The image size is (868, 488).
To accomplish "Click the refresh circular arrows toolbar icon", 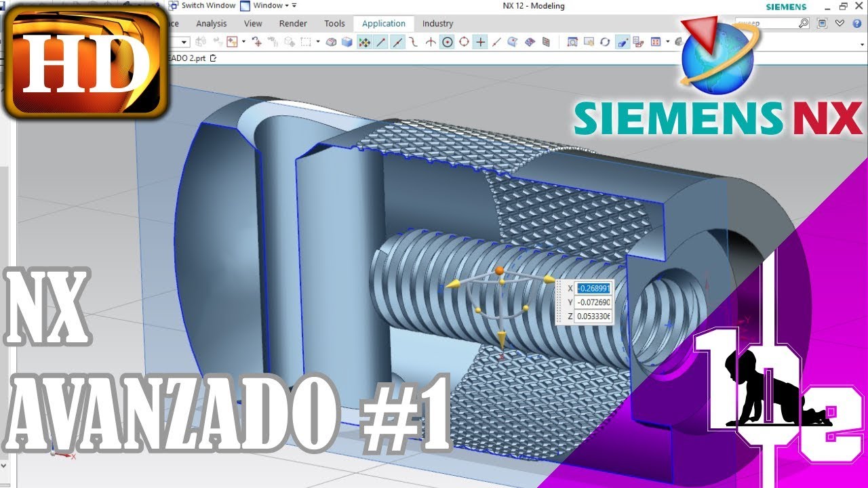I will 605,42.
